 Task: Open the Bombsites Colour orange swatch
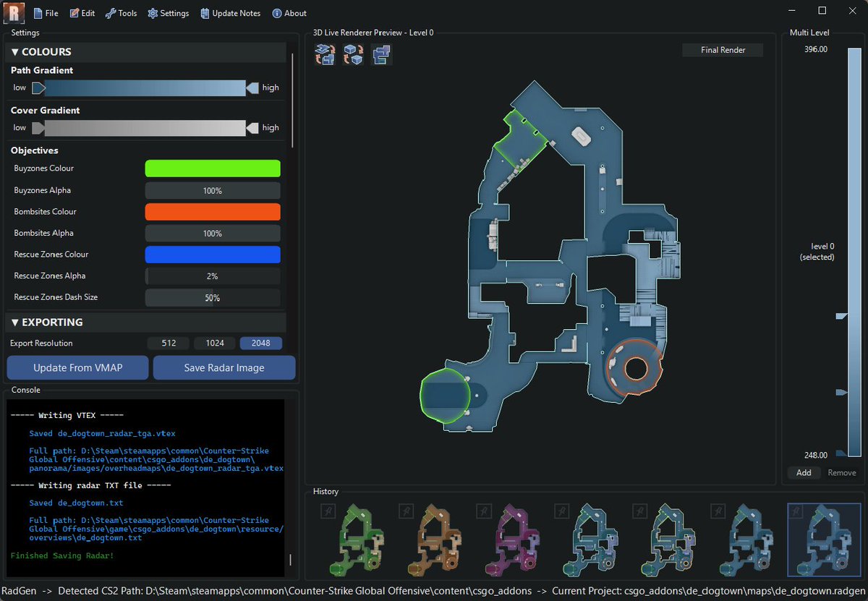[213, 212]
